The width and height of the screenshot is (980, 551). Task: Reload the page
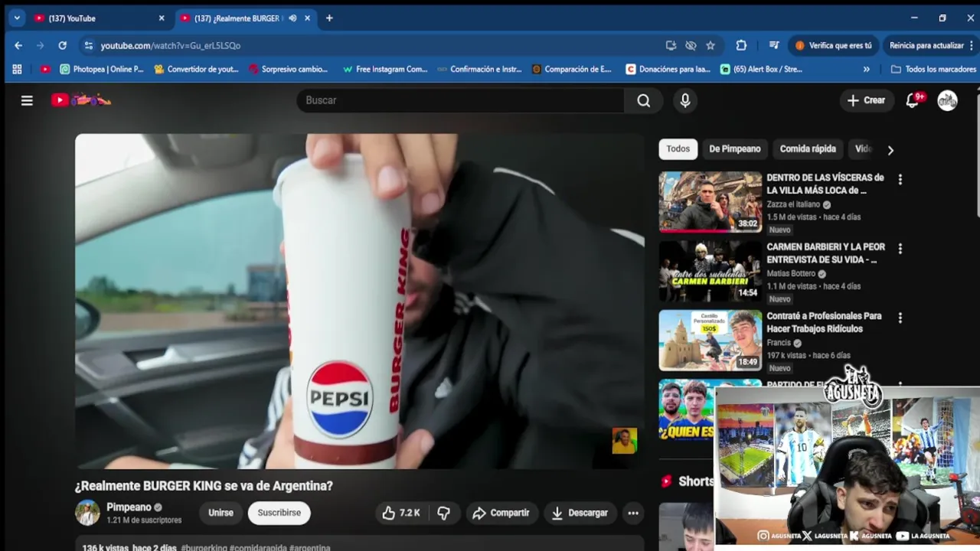(x=62, y=45)
